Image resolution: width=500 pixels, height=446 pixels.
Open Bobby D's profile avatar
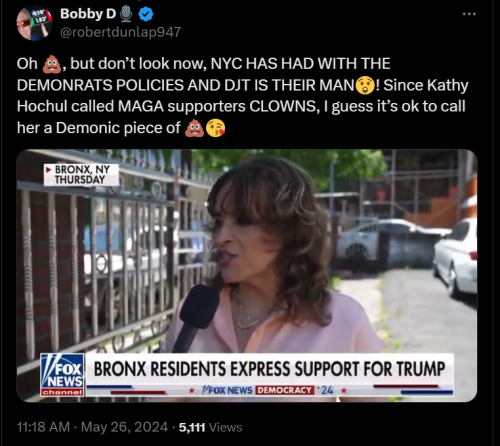(x=35, y=23)
